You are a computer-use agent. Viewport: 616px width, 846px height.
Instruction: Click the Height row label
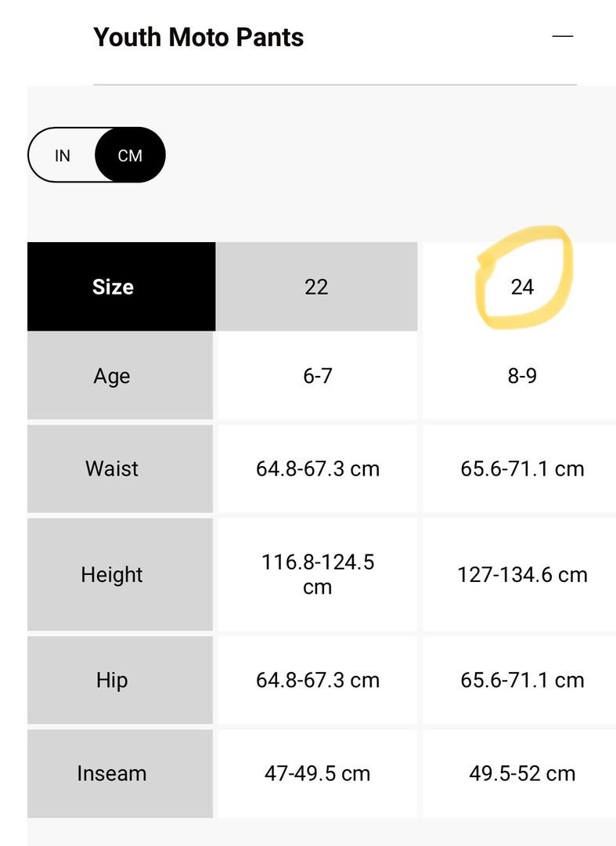(112, 574)
